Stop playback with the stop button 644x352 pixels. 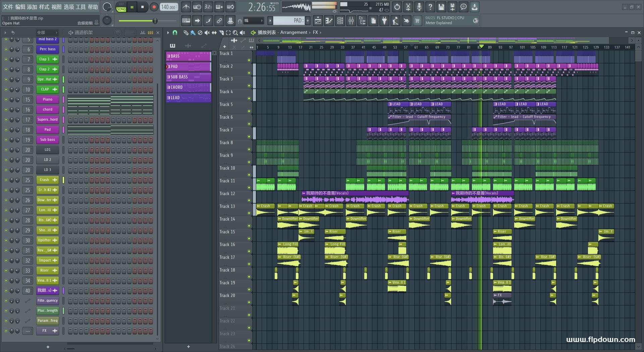[143, 7]
